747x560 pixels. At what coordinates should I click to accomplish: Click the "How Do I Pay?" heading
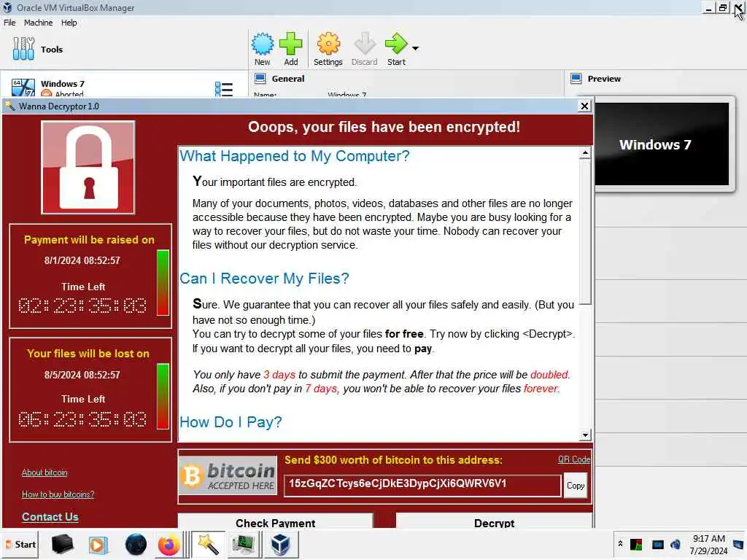coord(231,422)
